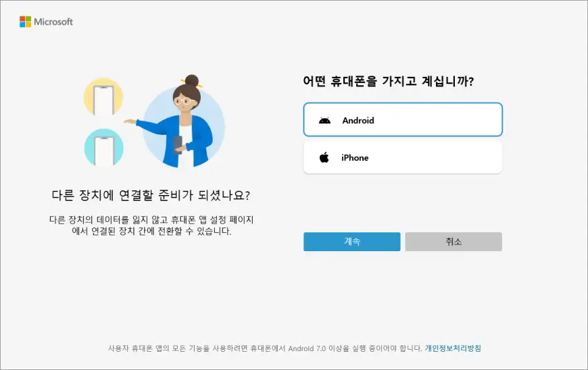Click the Microsoft wordmark text
The height and width of the screenshot is (370, 588).
54,22
